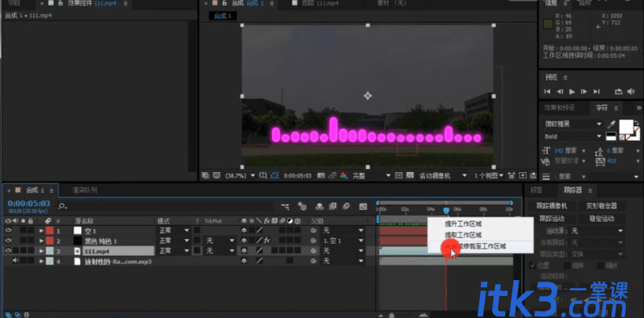Play the composition preview

tap(572, 92)
